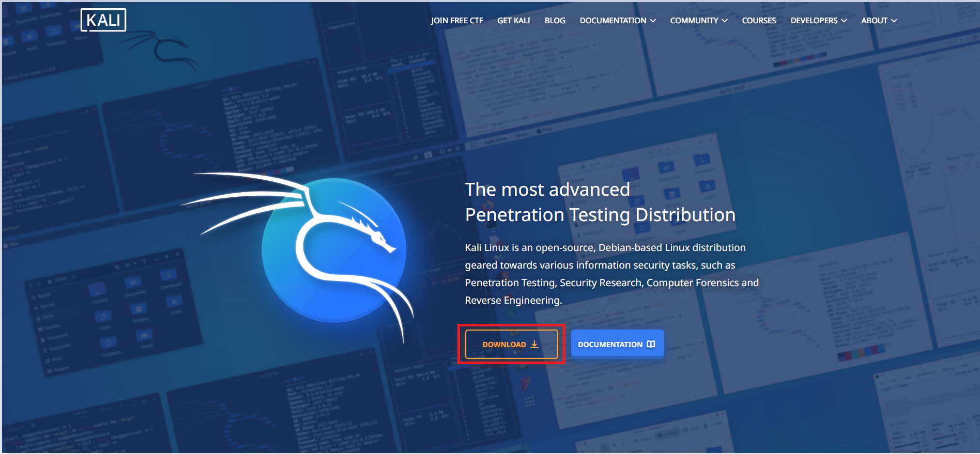The height and width of the screenshot is (454, 980).
Task: Go to GET KALI page
Action: coord(514,21)
